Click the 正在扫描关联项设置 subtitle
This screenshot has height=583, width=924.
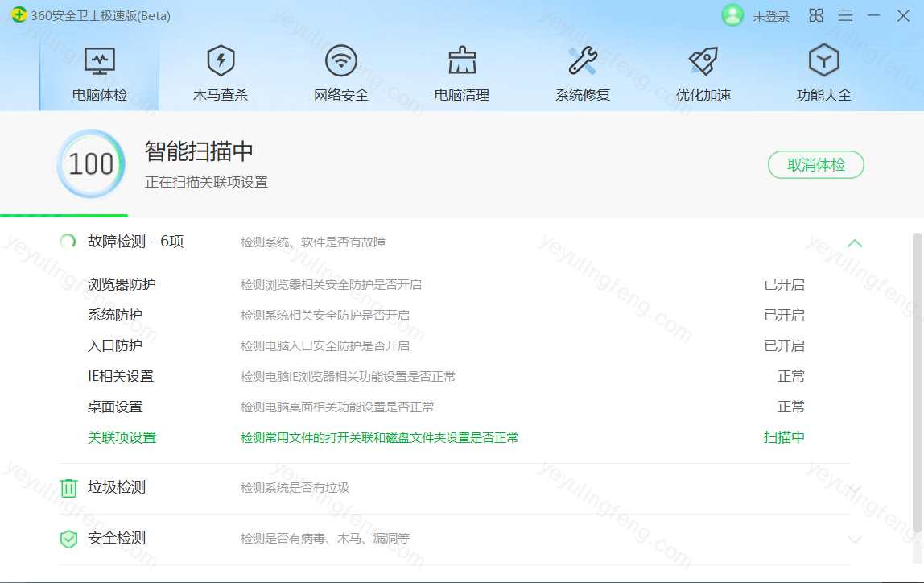point(206,183)
